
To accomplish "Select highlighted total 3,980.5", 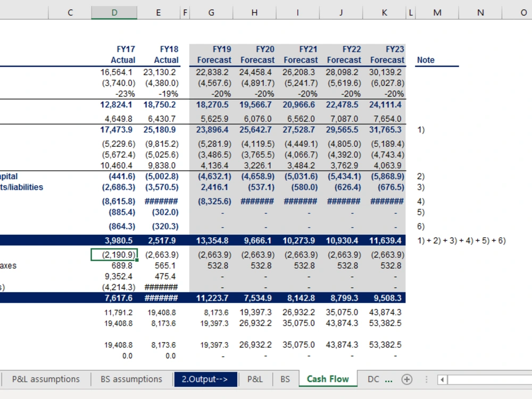I will [x=119, y=240].
